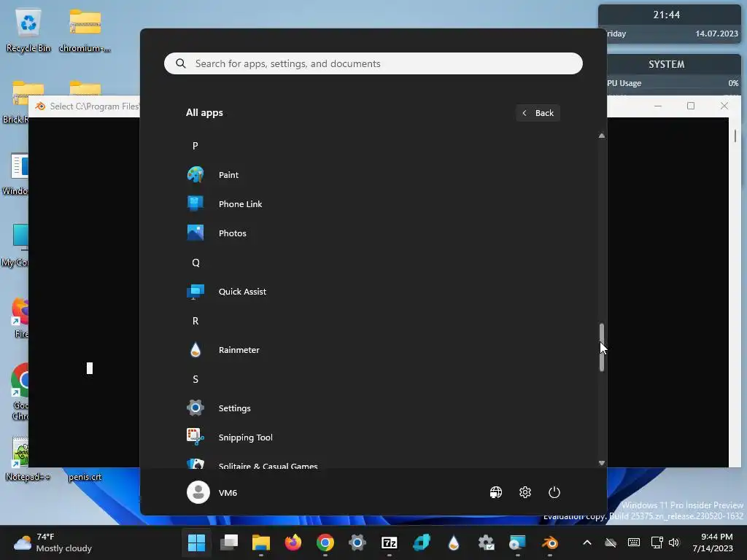
Task: Start Quick Assist from the app list
Action: [x=242, y=292]
